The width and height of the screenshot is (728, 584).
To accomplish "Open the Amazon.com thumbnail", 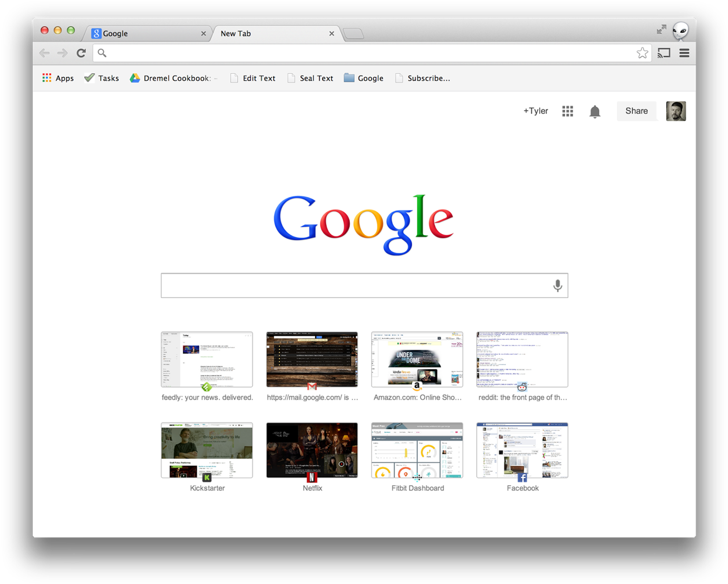I will pos(417,360).
